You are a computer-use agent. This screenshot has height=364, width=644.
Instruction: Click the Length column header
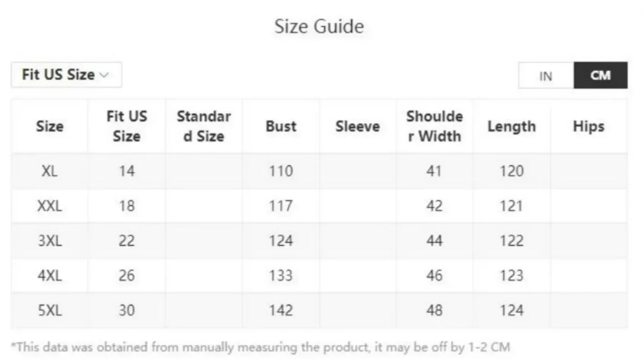click(511, 126)
